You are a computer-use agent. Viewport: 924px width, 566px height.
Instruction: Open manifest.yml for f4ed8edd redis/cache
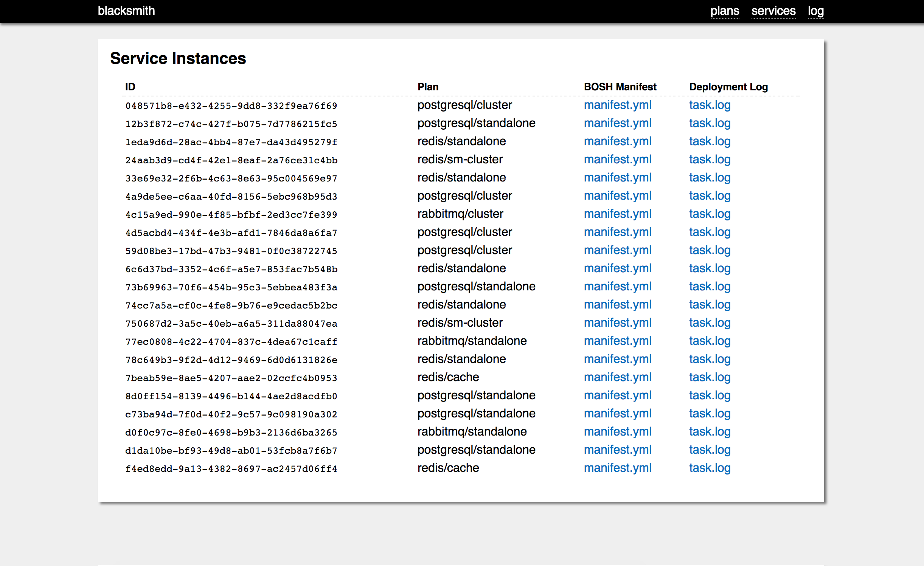(617, 468)
